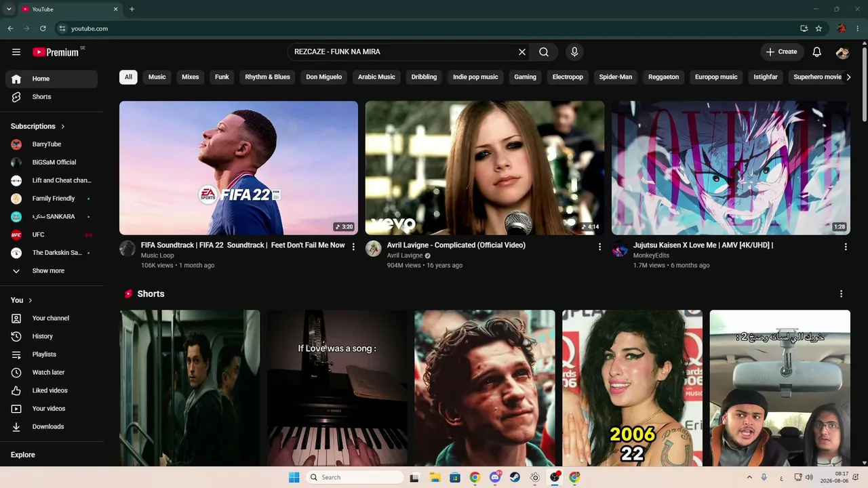The width and height of the screenshot is (868, 488).
Task: Expand the You section header
Action: click(22, 300)
